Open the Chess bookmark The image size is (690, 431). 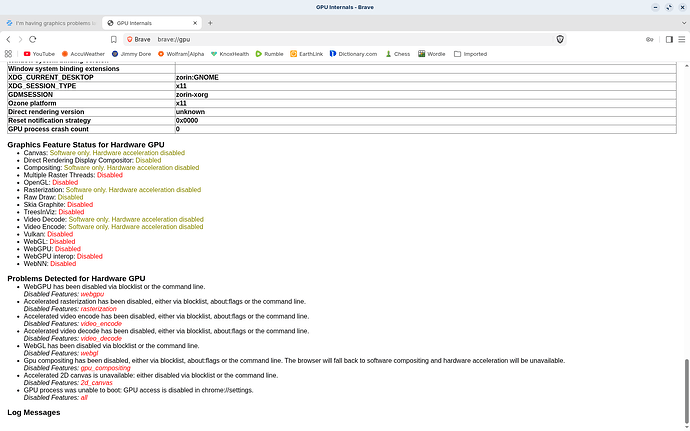[x=397, y=54]
